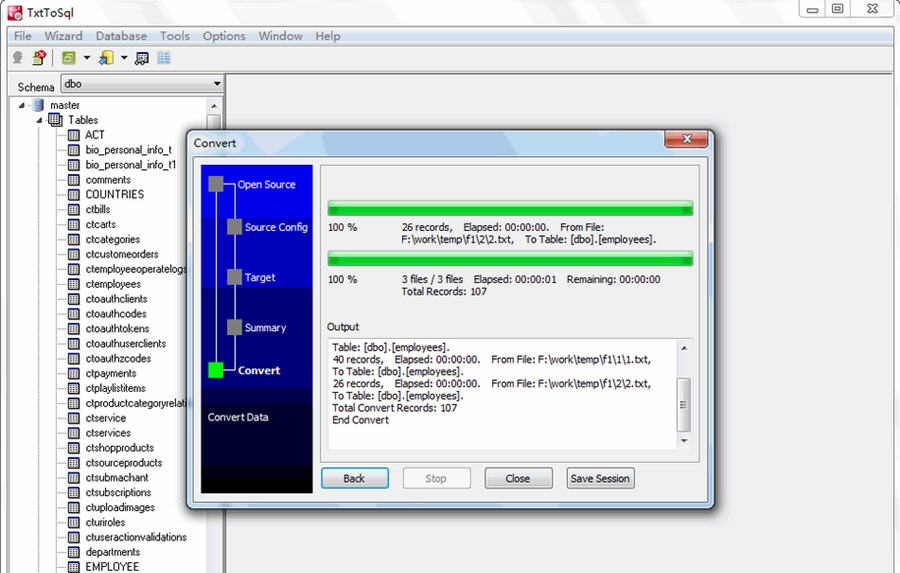The width and height of the screenshot is (900, 573).
Task: Open the dropdown arrow beside the database import icon
Action: point(124,57)
